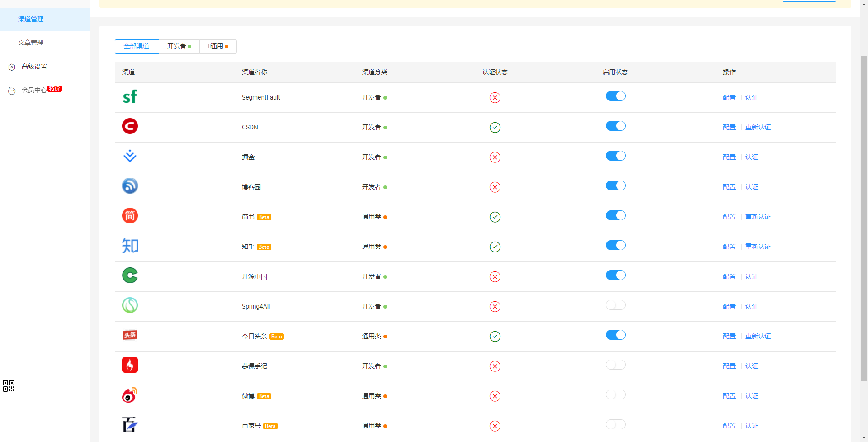Click the red CSDN channel logo
The image size is (868, 442).
tap(130, 126)
